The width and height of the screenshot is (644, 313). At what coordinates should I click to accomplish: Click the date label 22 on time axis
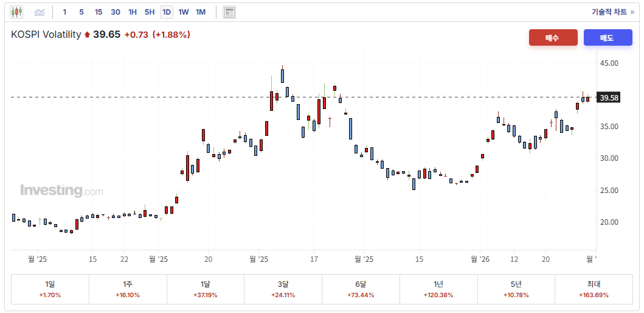(x=125, y=259)
